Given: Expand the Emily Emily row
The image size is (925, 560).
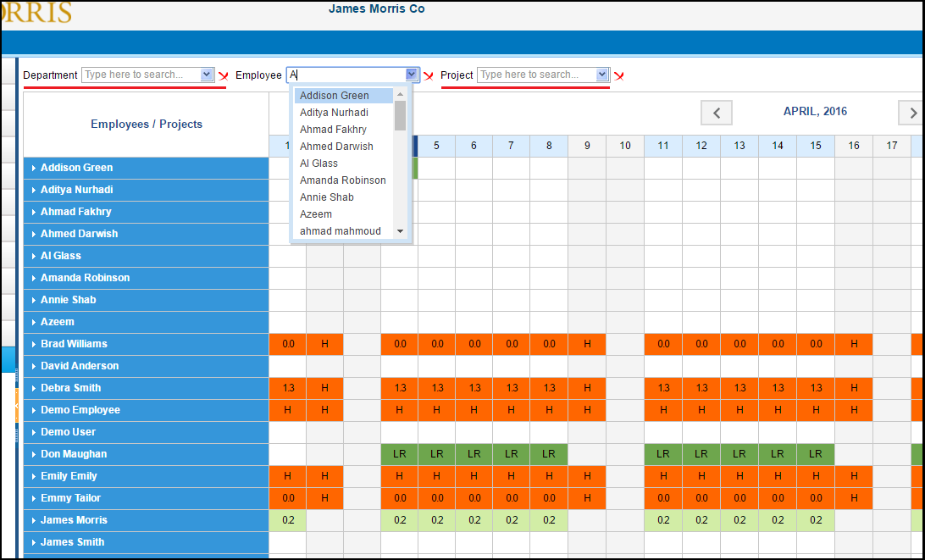Looking at the screenshot, I should coord(34,476).
